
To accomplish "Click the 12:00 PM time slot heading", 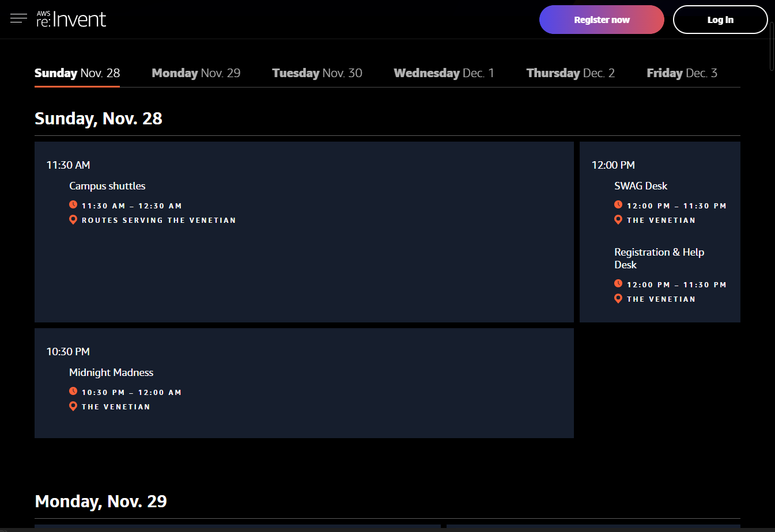I will [x=613, y=165].
